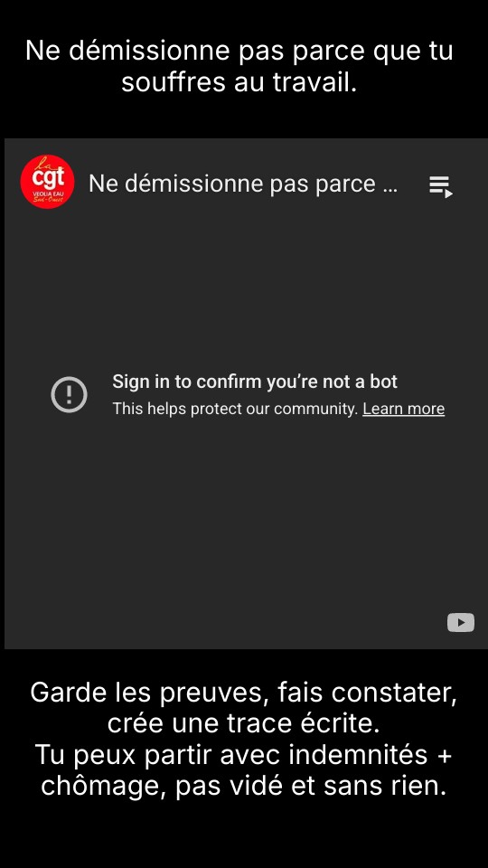Follow the "Learn more" link

click(x=403, y=409)
